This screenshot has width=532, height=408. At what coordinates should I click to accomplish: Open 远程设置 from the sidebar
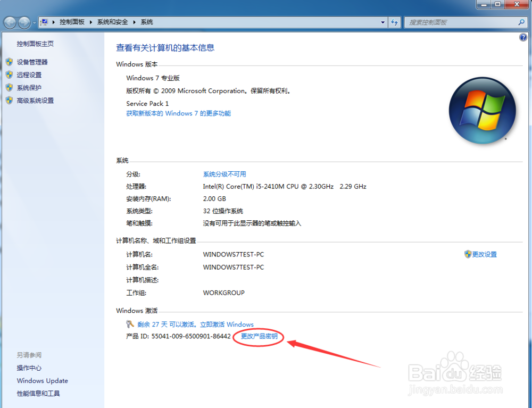29,75
